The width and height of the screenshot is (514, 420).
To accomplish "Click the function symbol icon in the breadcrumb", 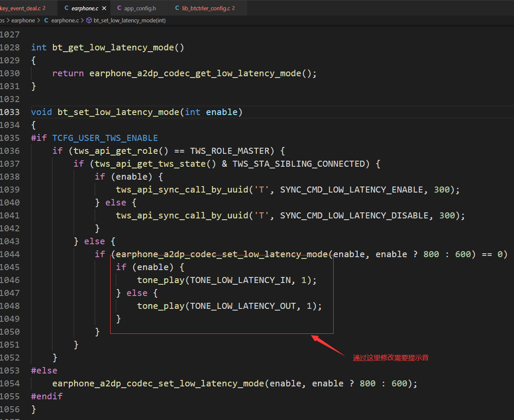I will click(x=89, y=20).
